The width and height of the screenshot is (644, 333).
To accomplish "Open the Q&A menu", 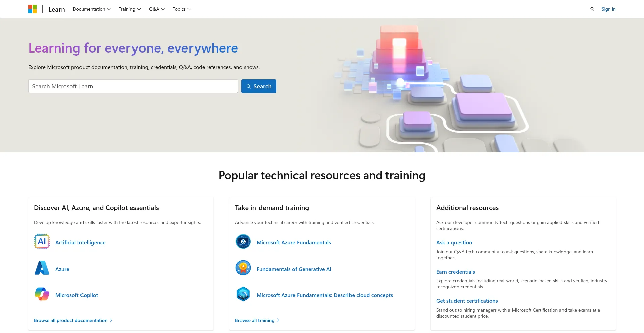I will (x=156, y=9).
